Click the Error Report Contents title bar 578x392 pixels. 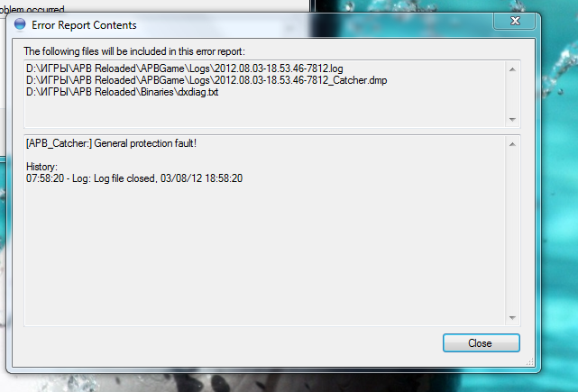[x=258, y=25]
